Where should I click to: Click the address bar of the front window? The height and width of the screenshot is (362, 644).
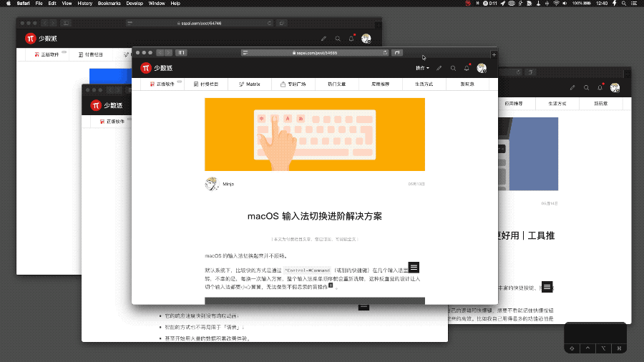(x=315, y=53)
